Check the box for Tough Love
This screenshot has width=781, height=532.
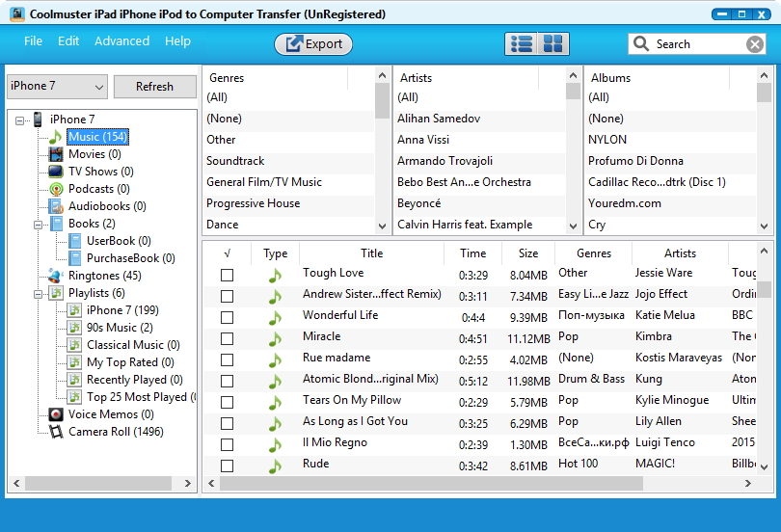tap(227, 275)
